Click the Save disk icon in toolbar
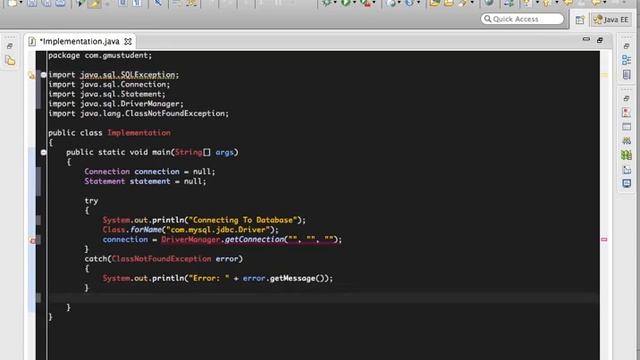 tap(32, 3)
